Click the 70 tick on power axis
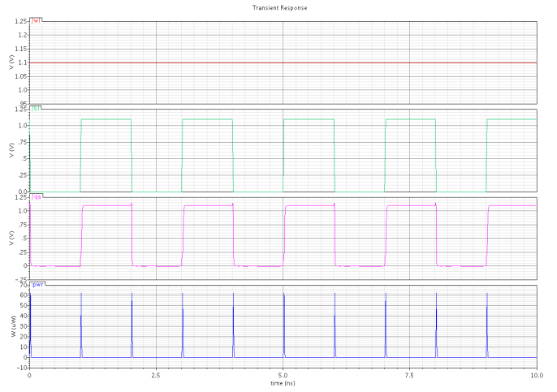557x392 pixels. (x=24, y=286)
